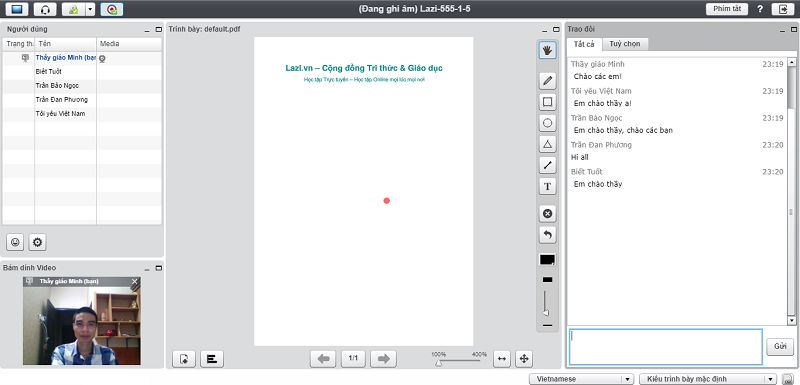Select user Trần Đan Phương in list
This screenshot has width=800, height=385.
(82, 99)
